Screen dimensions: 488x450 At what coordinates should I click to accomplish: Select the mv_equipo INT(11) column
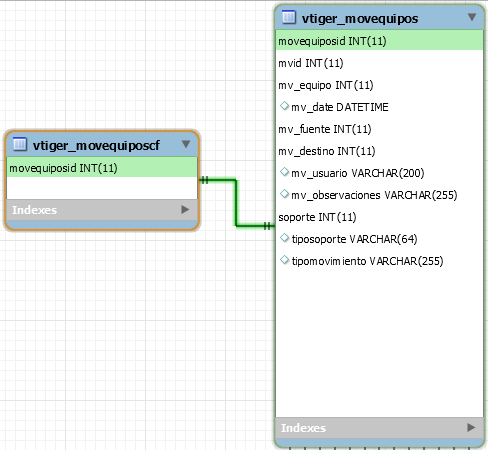[379, 85]
